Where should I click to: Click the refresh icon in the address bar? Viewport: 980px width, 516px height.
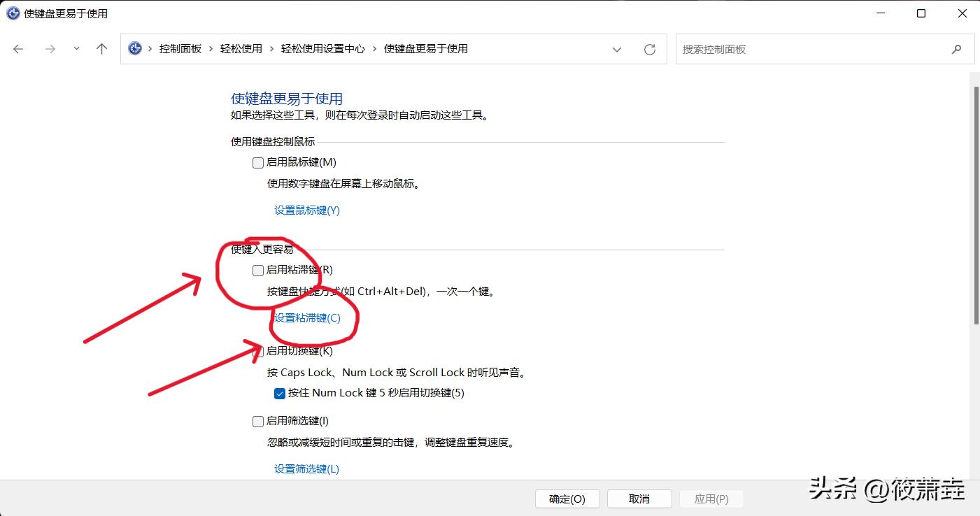coord(649,48)
